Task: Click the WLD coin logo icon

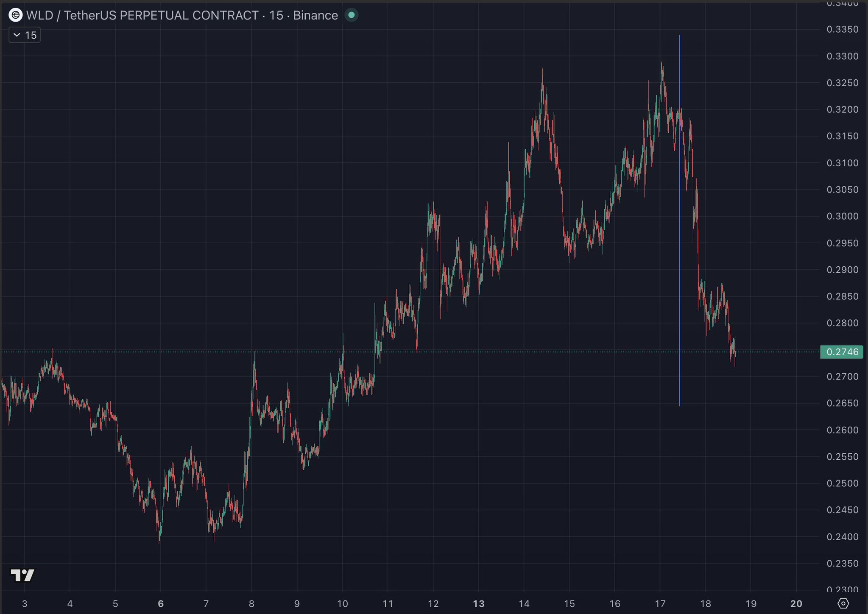Action: tap(16, 15)
